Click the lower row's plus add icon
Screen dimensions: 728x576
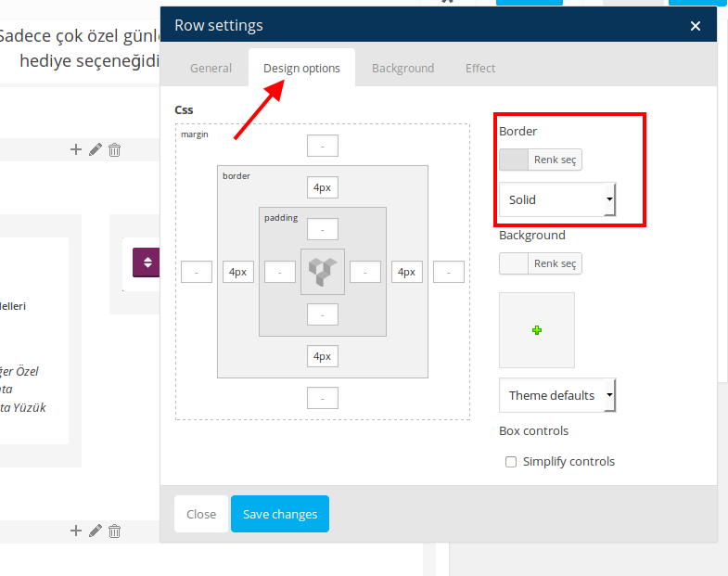(x=76, y=531)
